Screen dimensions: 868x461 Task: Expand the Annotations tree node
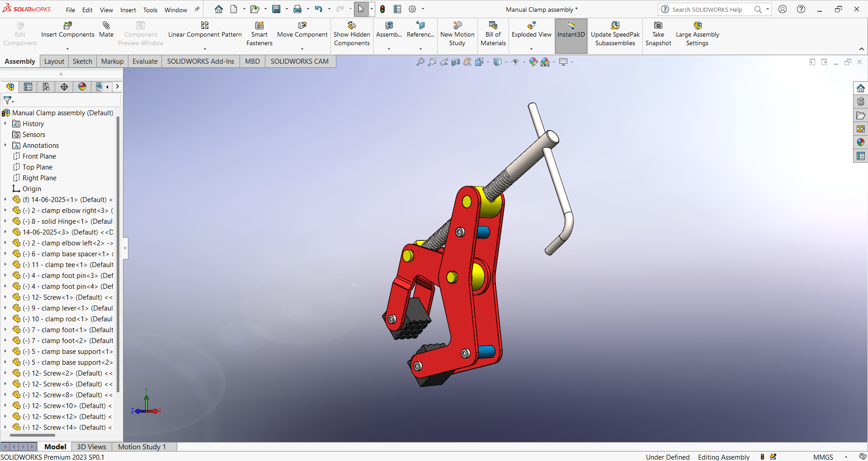[x=5, y=145]
